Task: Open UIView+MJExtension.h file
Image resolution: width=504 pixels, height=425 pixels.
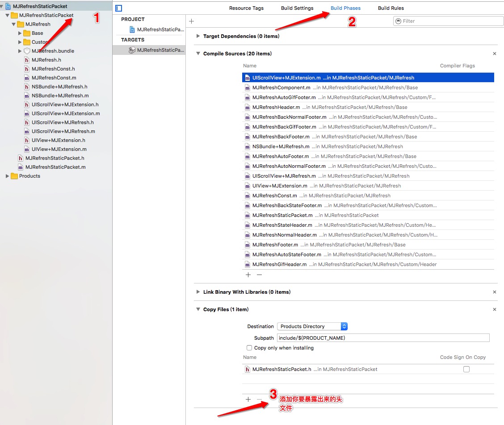Action: [58, 140]
